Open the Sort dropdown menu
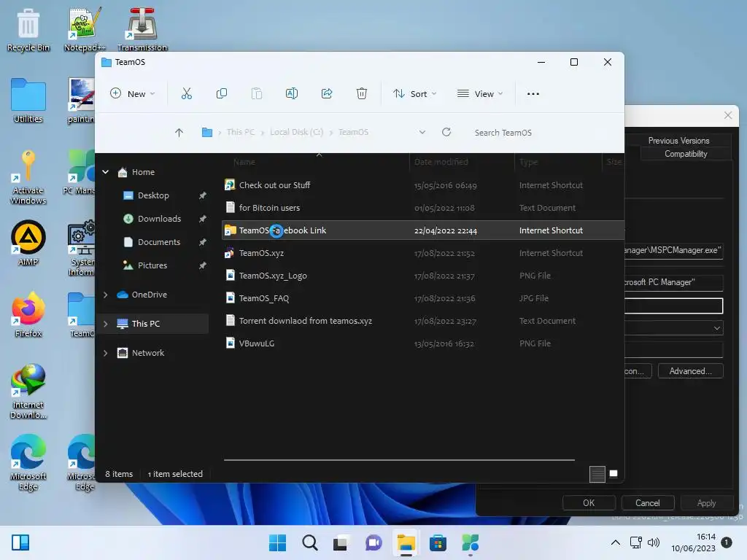The height and width of the screenshot is (560, 747). pos(414,94)
